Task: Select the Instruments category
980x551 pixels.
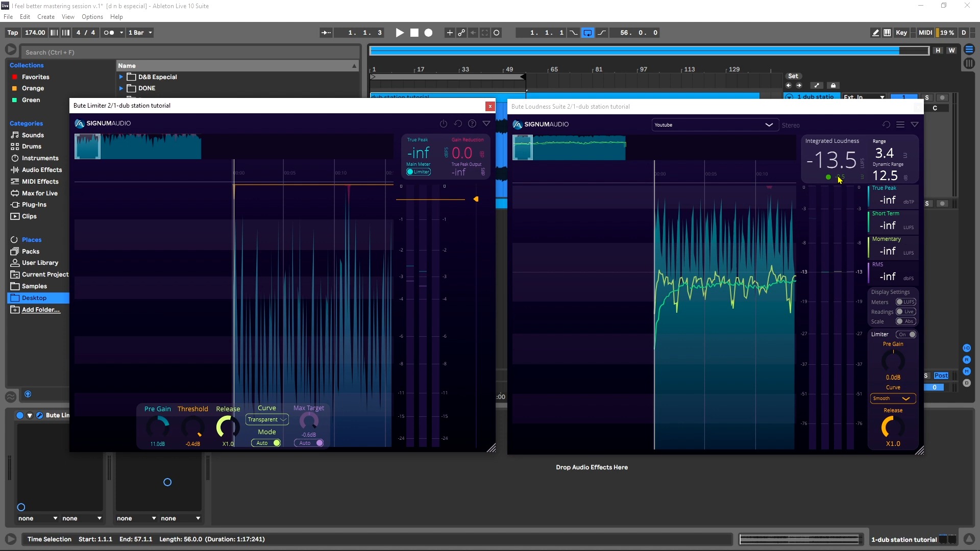Action: pos(40,158)
